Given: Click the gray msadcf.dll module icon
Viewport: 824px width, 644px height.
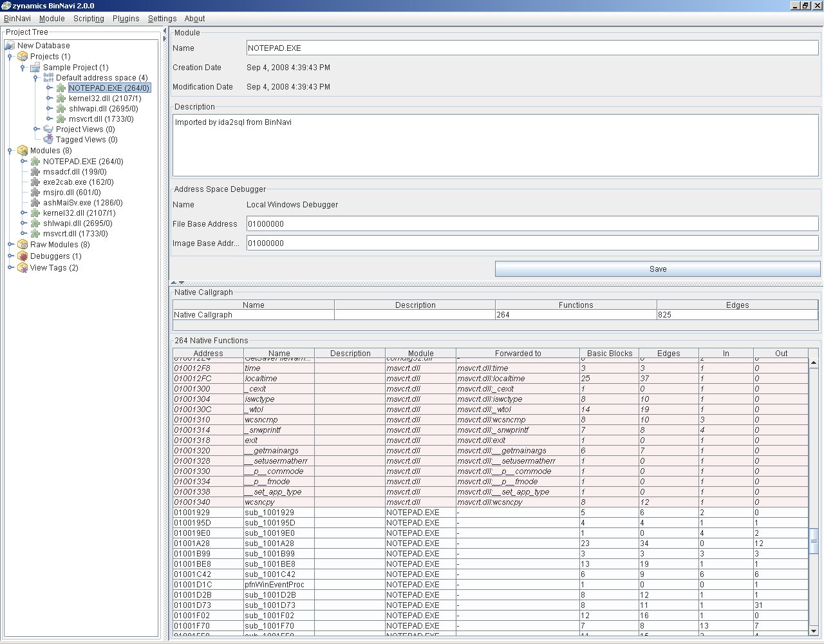Looking at the screenshot, I should pyautogui.click(x=35, y=171).
